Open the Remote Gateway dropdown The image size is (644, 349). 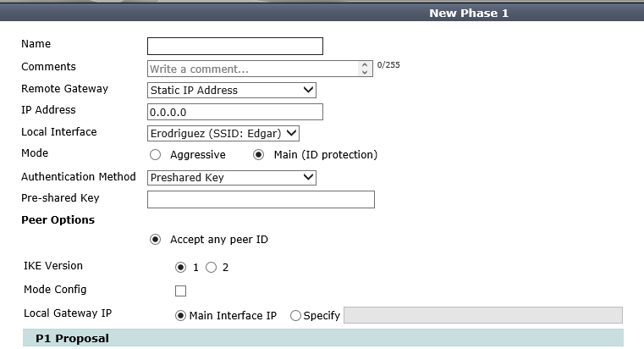coord(231,90)
